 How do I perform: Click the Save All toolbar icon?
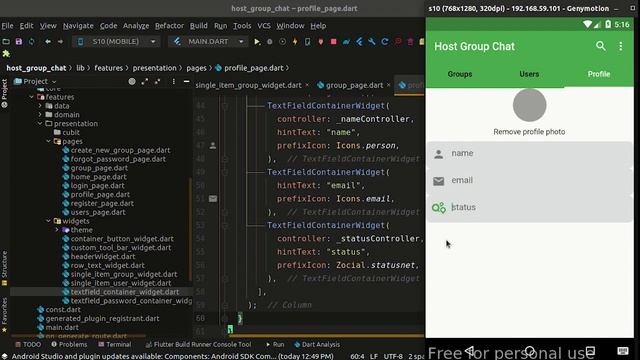[19, 42]
